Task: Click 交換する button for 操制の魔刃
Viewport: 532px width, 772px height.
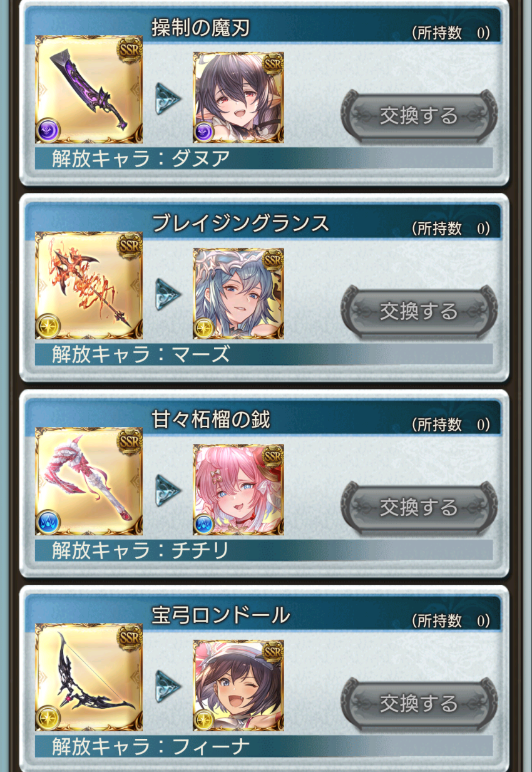Action: [419, 116]
